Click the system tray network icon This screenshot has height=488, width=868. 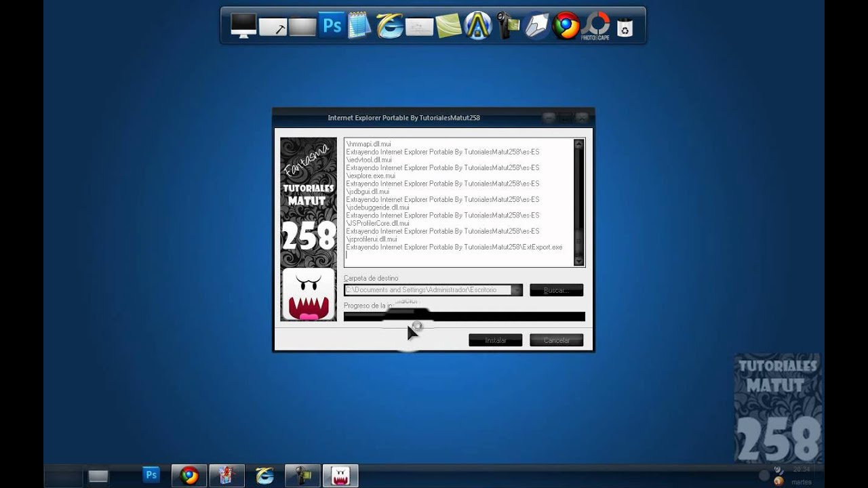click(778, 470)
